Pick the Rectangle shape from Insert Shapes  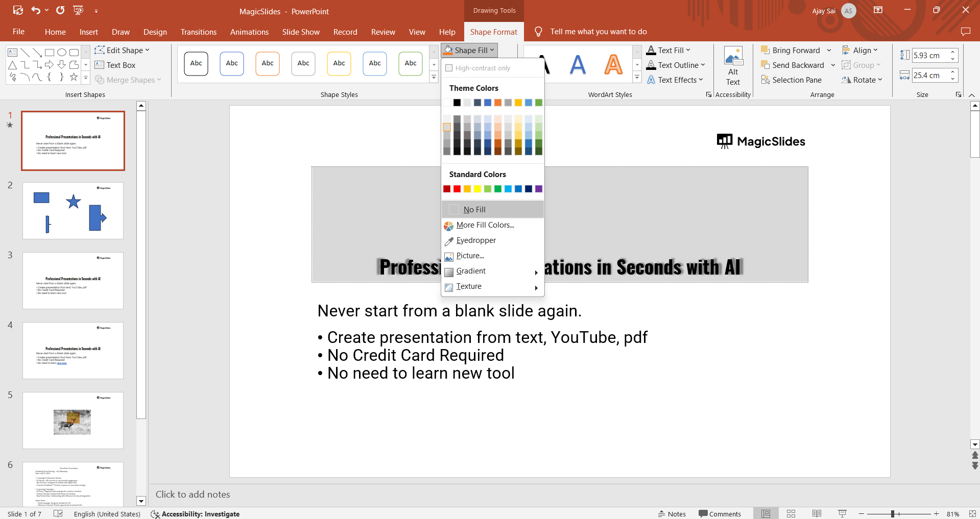(50, 52)
